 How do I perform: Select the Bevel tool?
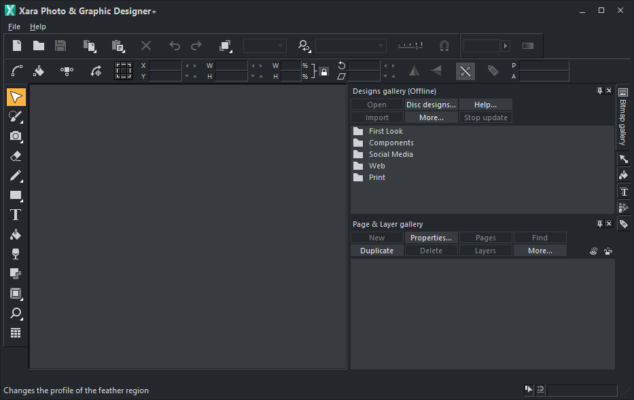tap(16, 294)
